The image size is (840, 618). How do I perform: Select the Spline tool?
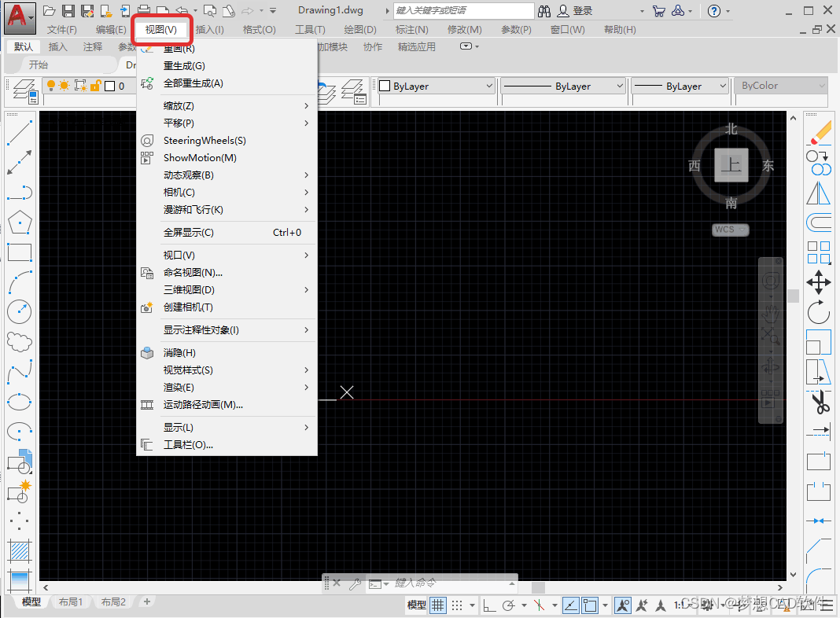(x=20, y=372)
